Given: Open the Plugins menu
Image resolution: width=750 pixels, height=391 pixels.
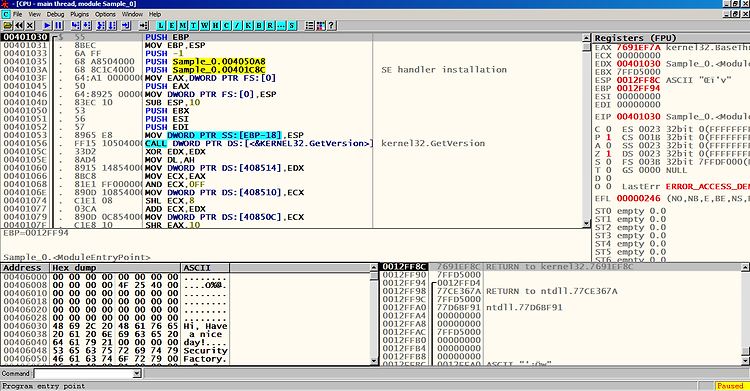Looking at the screenshot, I should coord(79,14).
